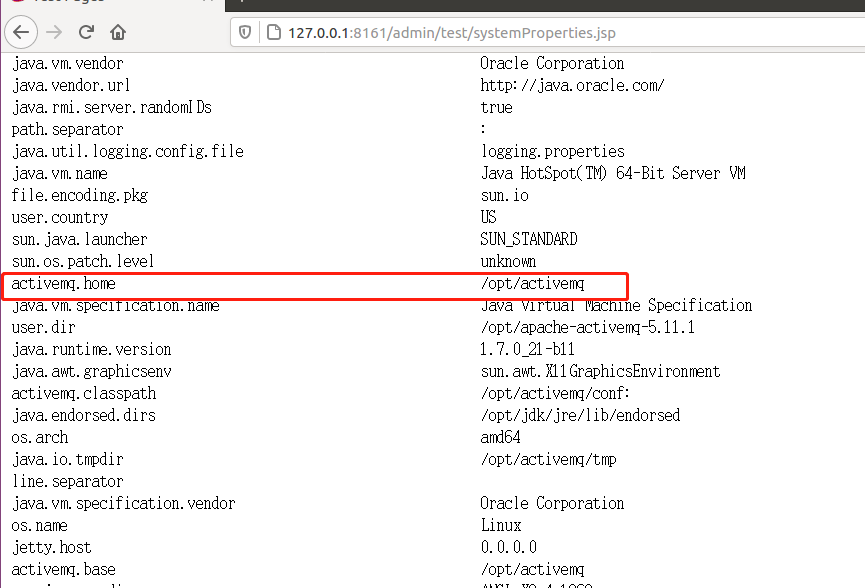Image resolution: width=865 pixels, height=588 pixels.
Task: Click the /opt/apache-activemq-5.11.1 value
Action: (587, 328)
